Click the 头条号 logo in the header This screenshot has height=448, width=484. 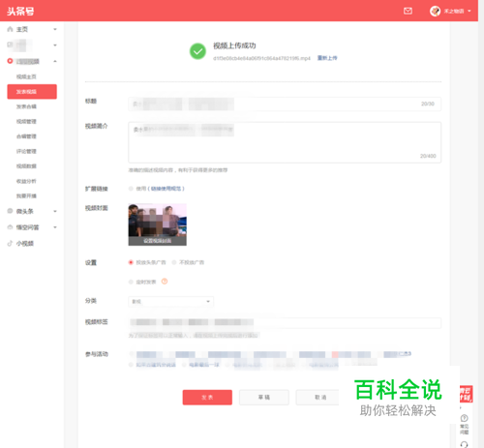click(20, 12)
